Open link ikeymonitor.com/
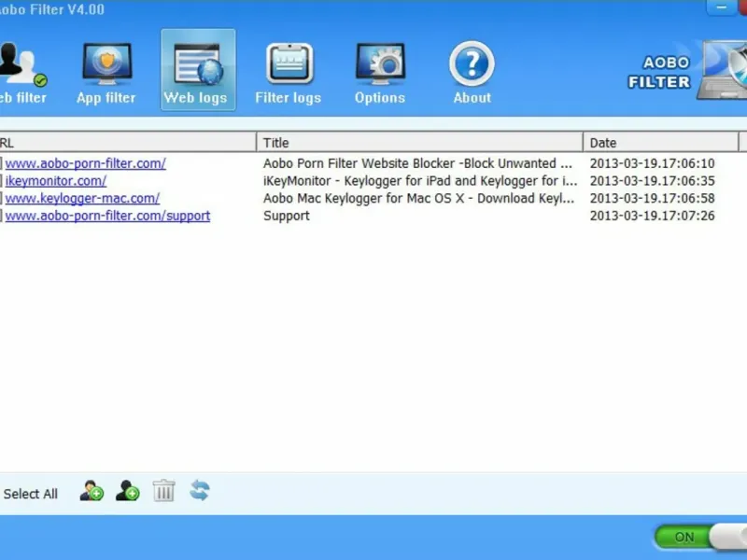 pyautogui.click(x=56, y=181)
